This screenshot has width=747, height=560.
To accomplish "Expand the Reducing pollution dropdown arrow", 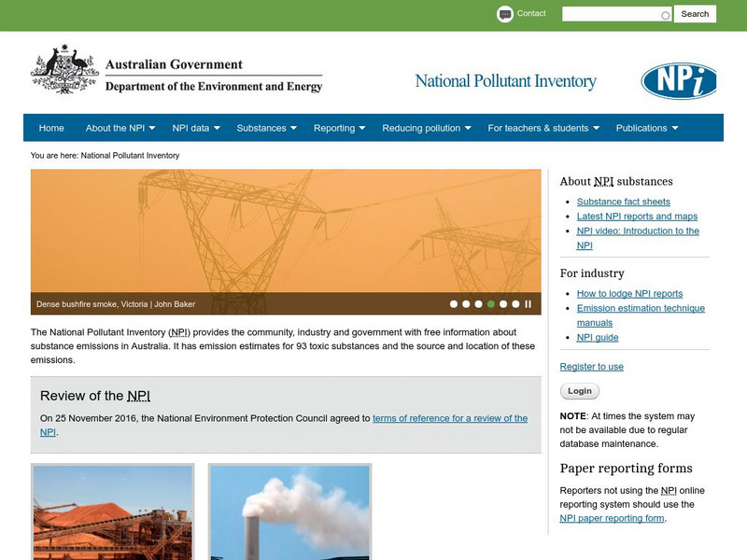I will (468, 128).
